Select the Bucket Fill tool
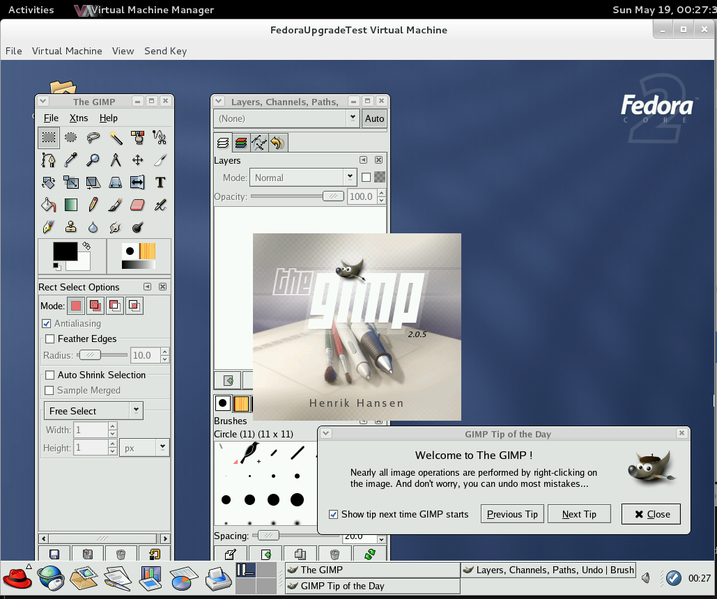This screenshot has height=599, width=717. 48,205
